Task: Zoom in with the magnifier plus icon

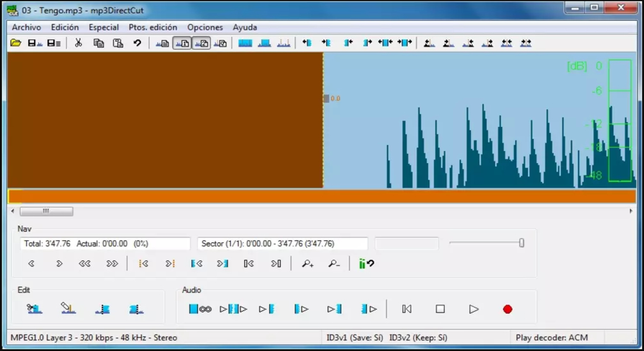Action: 307,264
